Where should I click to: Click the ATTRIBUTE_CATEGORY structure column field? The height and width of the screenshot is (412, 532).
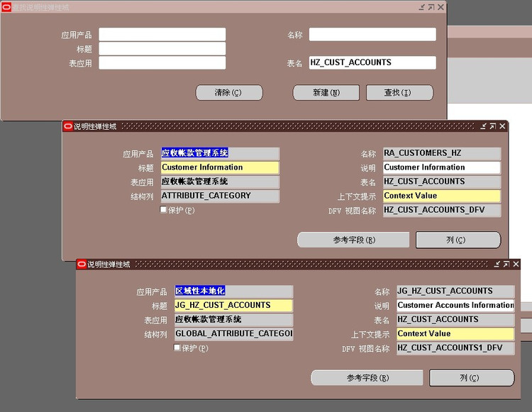pyautogui.click(x=220, y=196)
